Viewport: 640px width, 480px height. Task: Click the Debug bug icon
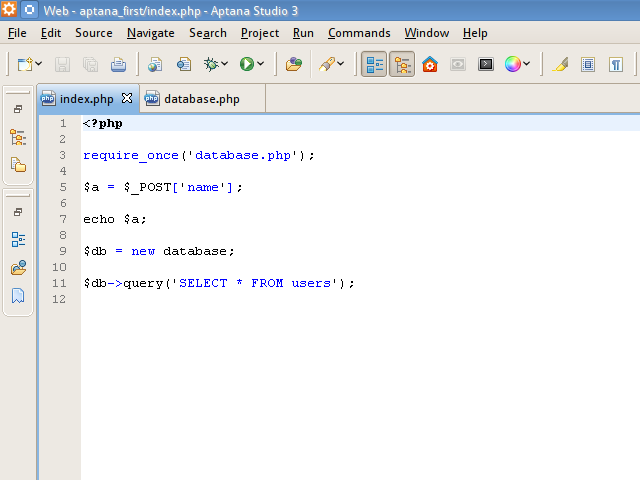click(211, 65)
